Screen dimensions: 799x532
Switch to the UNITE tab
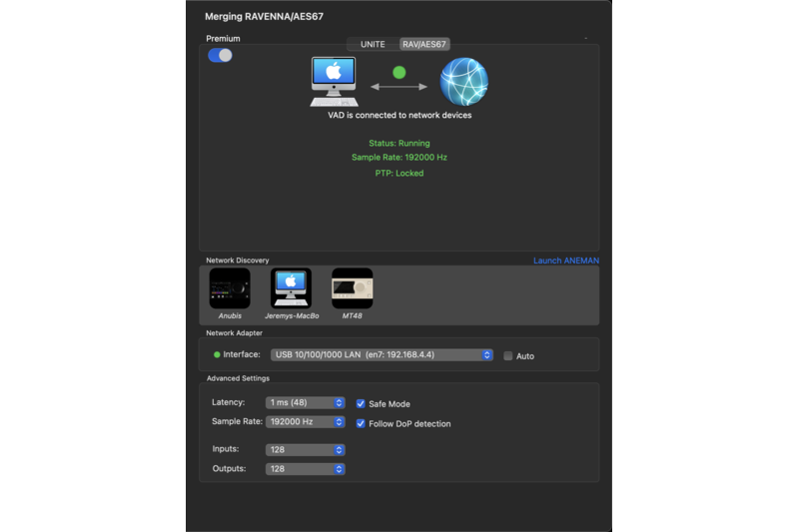[x=373, y=44]
